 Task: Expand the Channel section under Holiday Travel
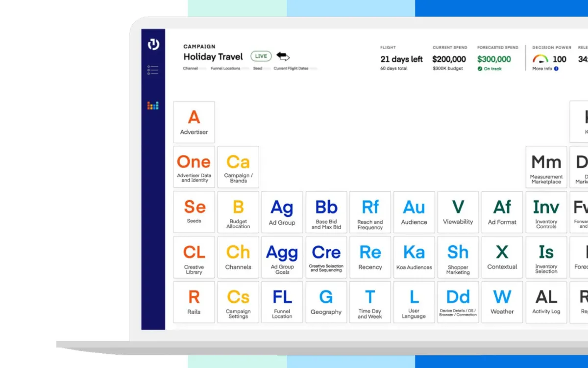coord(191,69)
